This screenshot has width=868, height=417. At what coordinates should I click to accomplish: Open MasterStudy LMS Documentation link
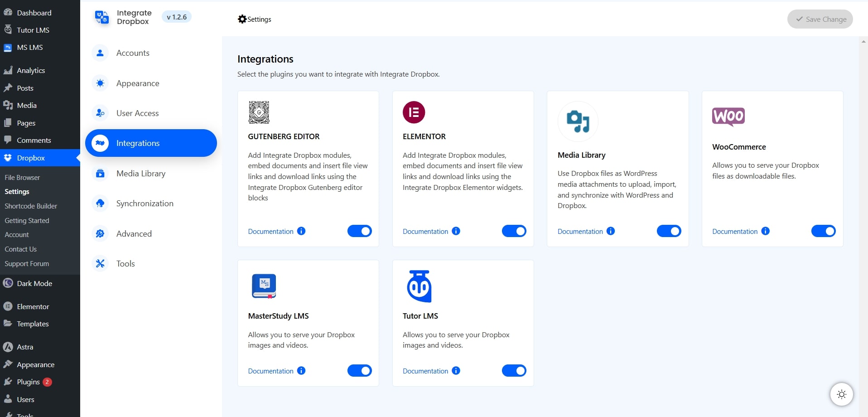[270, 371]
